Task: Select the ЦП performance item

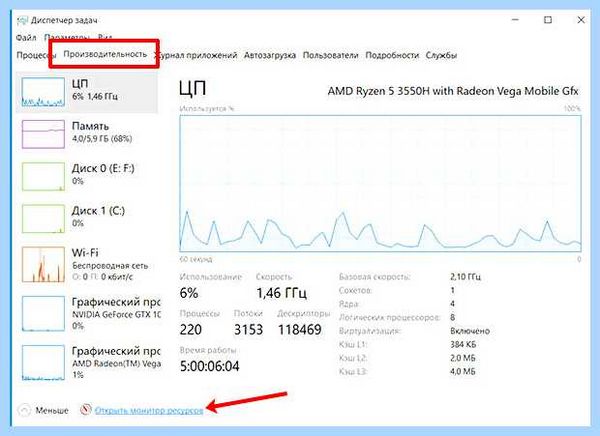Action: point(87,91)
